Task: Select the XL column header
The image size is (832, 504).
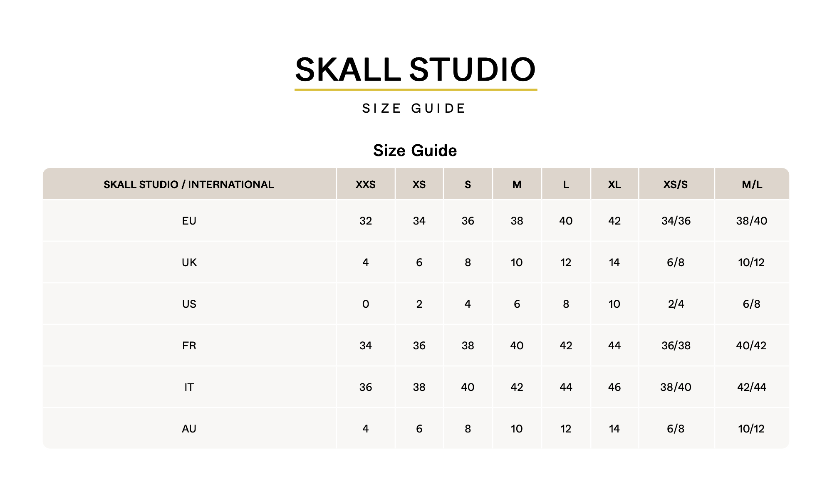Action: (x=614, y=184)
